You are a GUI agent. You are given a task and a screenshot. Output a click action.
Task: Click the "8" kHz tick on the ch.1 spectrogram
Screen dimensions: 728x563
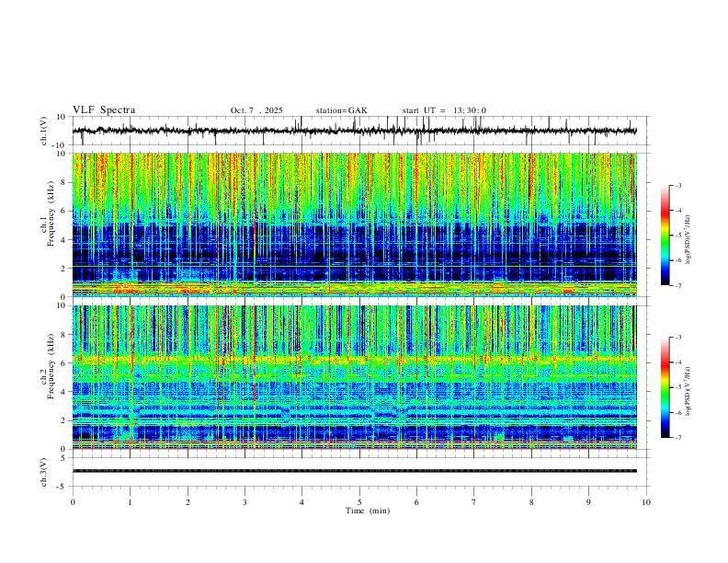(x=64, y=182)
